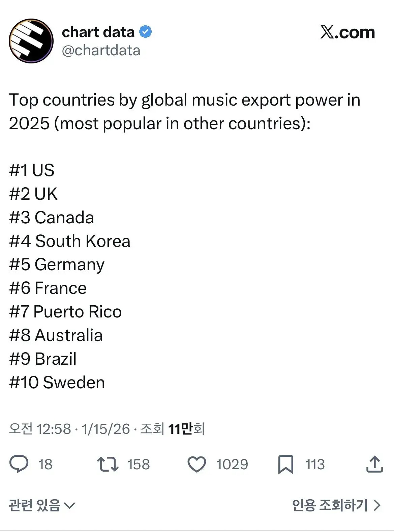Click the 158 repost count
The width and height of the screenshot is (394, 532).
click(x=138, y=464)
